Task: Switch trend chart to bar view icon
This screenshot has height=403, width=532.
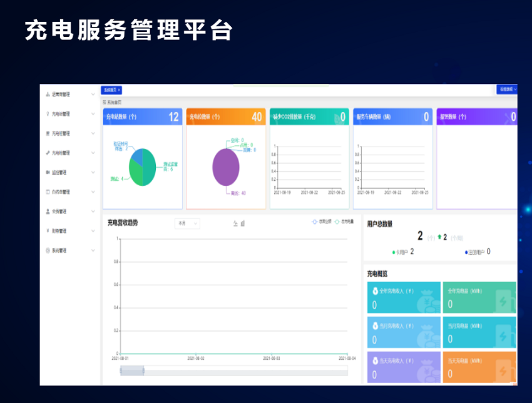Action: pyautogui.click(x=243, y=223)
